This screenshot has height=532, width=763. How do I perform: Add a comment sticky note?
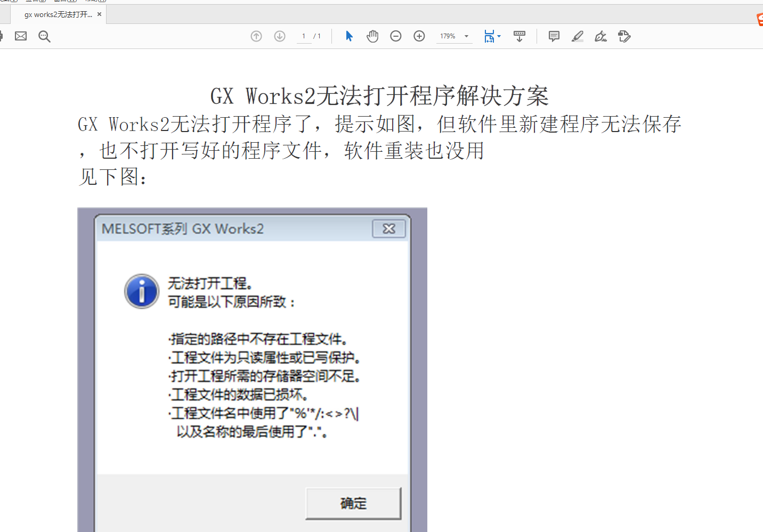554,36
